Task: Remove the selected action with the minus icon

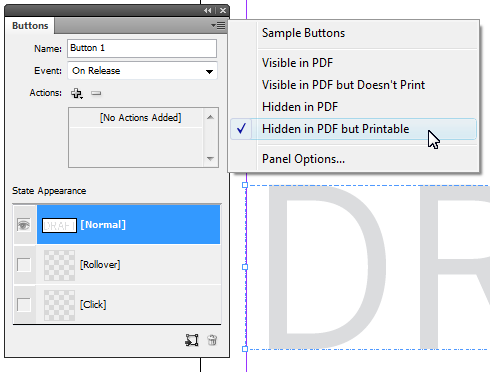Action: 96,93
